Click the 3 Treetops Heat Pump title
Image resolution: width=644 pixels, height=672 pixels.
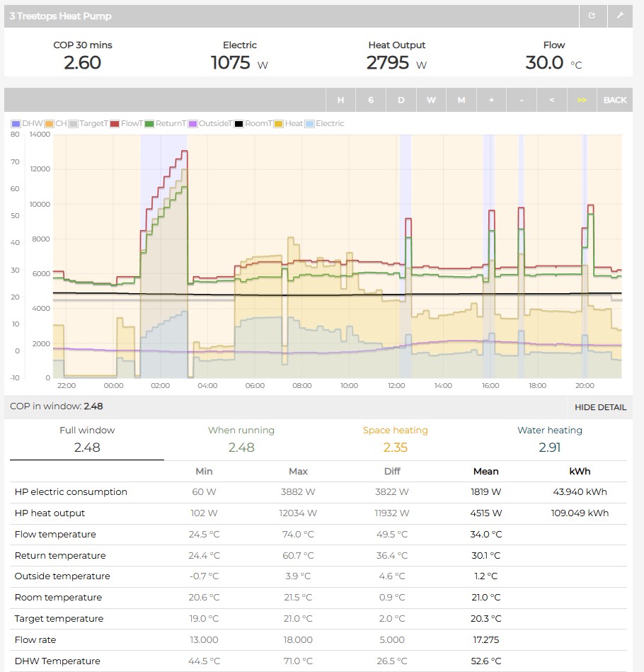(x=60, y=16)
